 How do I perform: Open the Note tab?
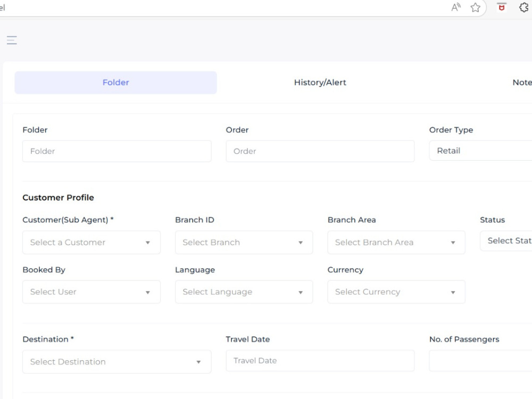click(x=522, y=82)
